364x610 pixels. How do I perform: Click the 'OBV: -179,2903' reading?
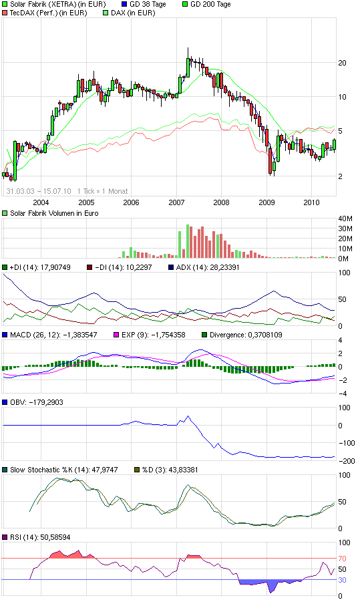point(37,402)
